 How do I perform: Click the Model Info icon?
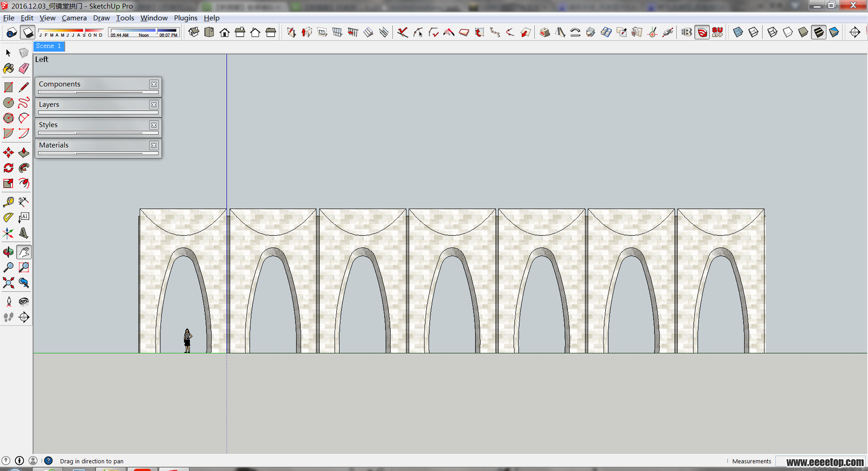tap(12, 32)
